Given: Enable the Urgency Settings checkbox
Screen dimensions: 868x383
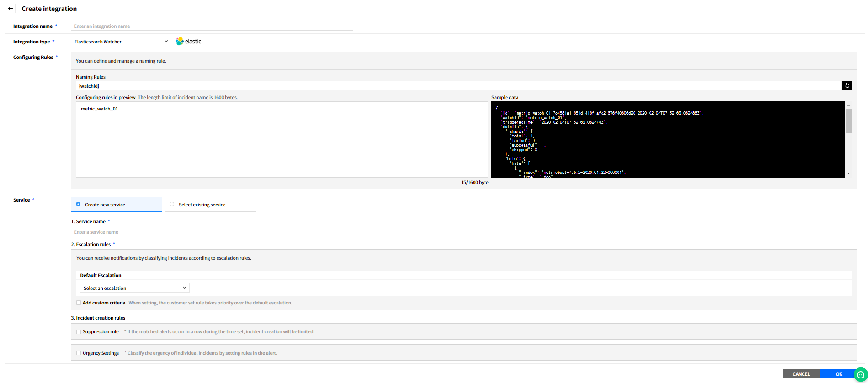Looking at the screenshot, I should [x=79, y=353].
